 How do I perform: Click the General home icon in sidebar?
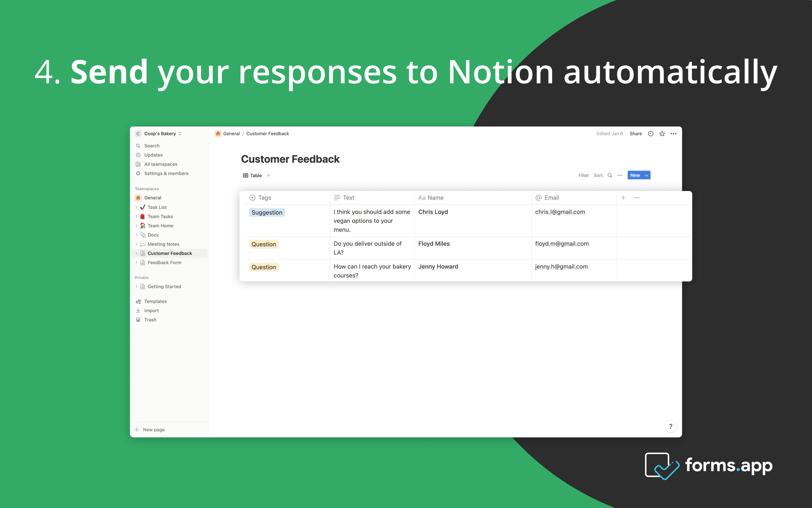[138, 198]
